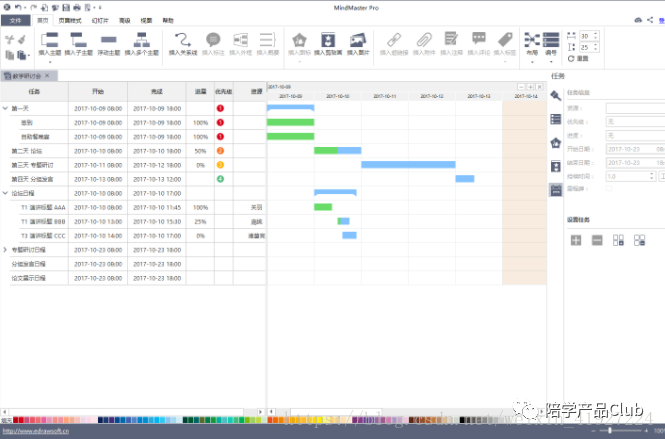Image resolution: width=665 pixels, height=439 pixels.
Task: Click the Insert Note icon
Action: (451, 39)
